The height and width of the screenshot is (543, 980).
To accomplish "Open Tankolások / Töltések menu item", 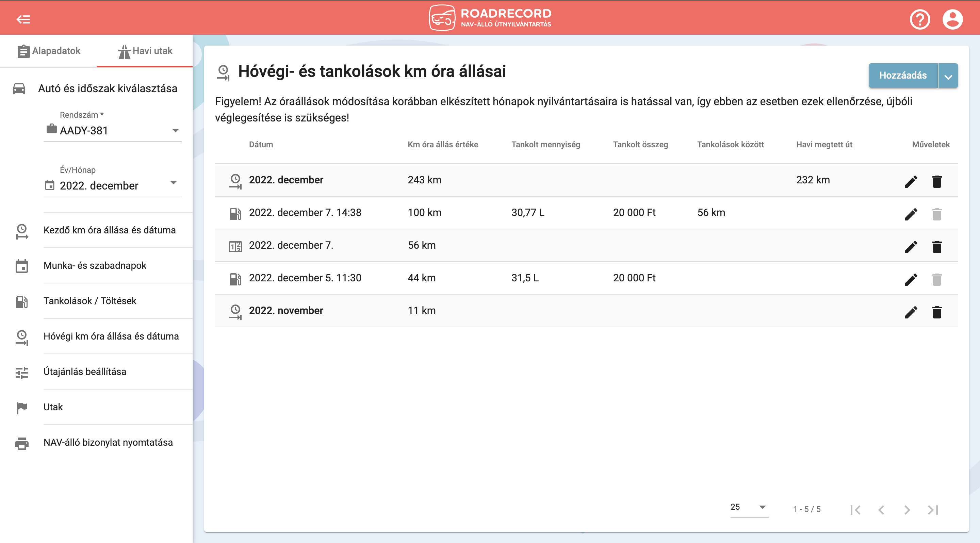I will pyautogui.click(x=90, y=301).
